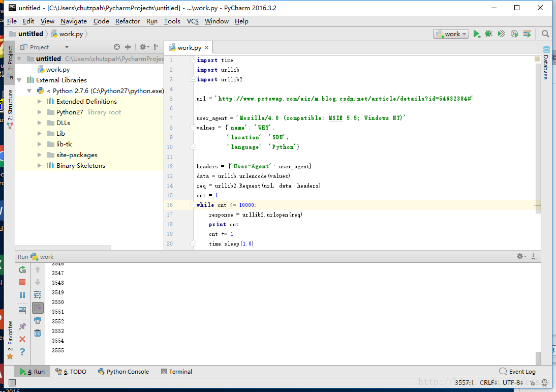This screenshot has width=556, height=392.
Task: Hide the Run tool window icon
Action: tap(534, 256)
